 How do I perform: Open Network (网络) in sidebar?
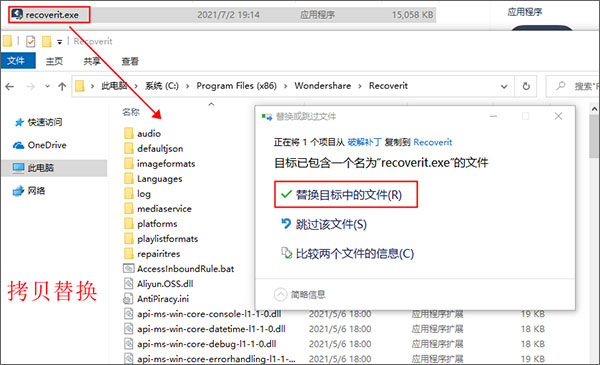(x=29, y=191)
